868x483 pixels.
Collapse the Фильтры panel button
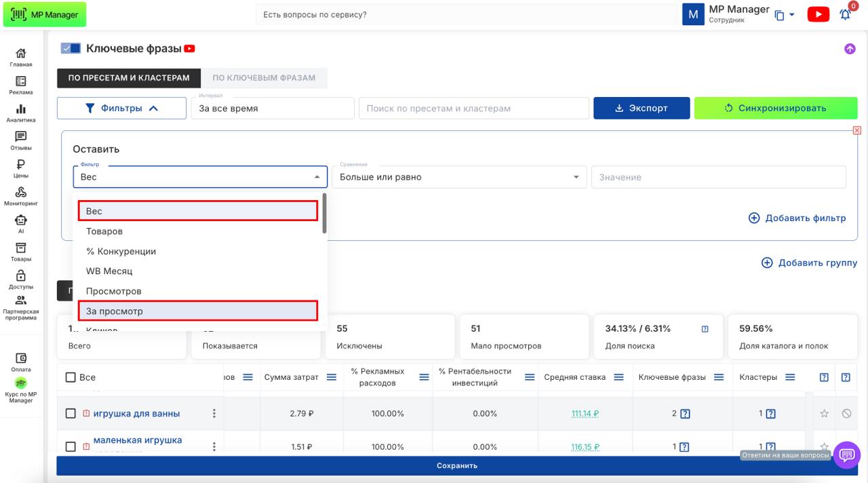121,108
